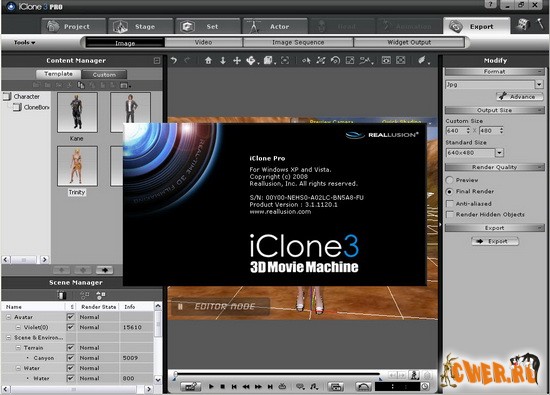Toggle Render Hidden Objects checkbox
Screen dimensions: 550x395
[449, 214]
